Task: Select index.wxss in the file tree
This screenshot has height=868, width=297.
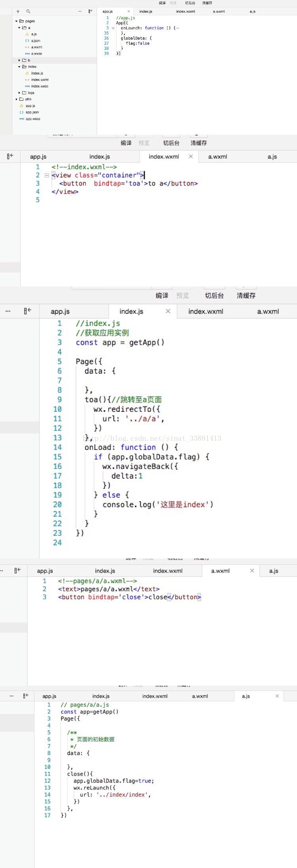Action: [x=40, y=86]
